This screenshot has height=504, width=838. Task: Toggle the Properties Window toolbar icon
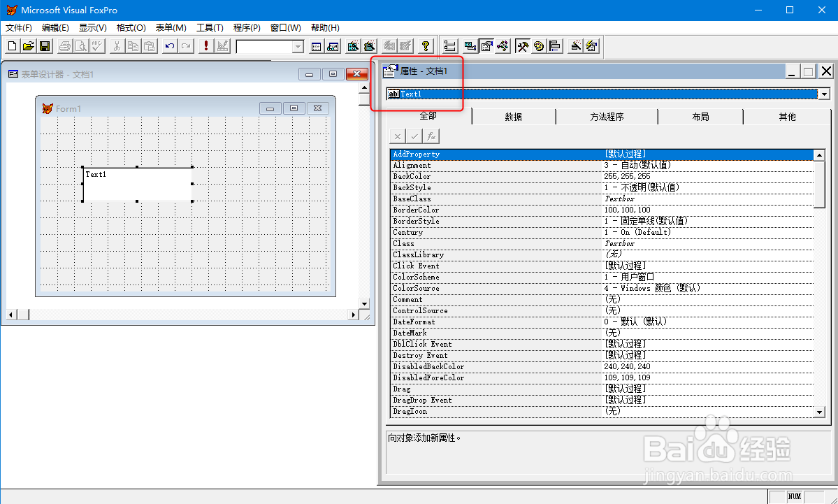click(x=486, y=47)
